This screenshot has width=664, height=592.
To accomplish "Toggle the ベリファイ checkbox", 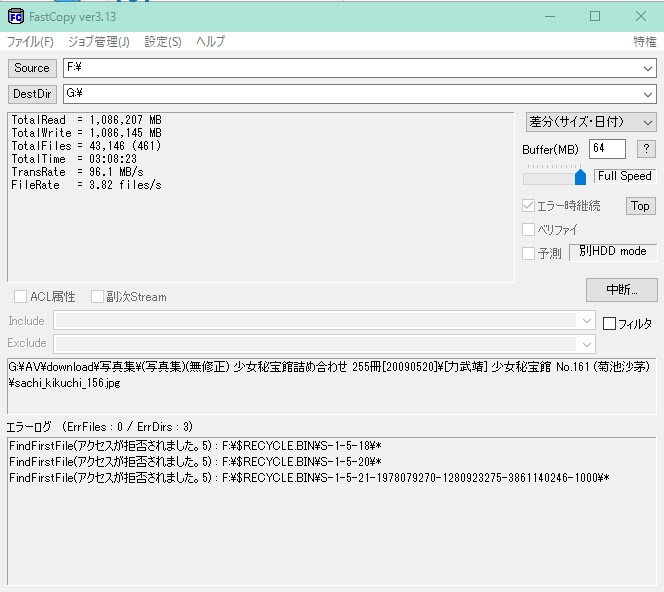I will pos(529,230).
